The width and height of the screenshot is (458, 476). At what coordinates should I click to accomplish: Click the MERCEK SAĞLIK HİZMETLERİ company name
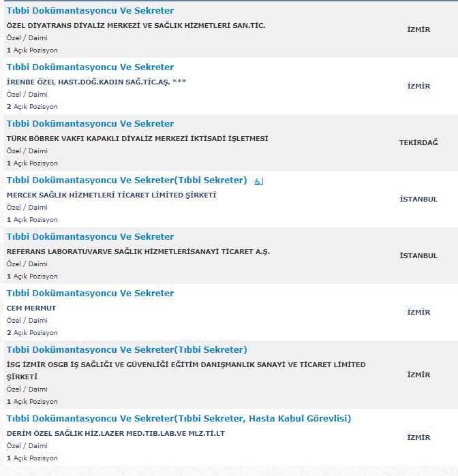(111, 195)
